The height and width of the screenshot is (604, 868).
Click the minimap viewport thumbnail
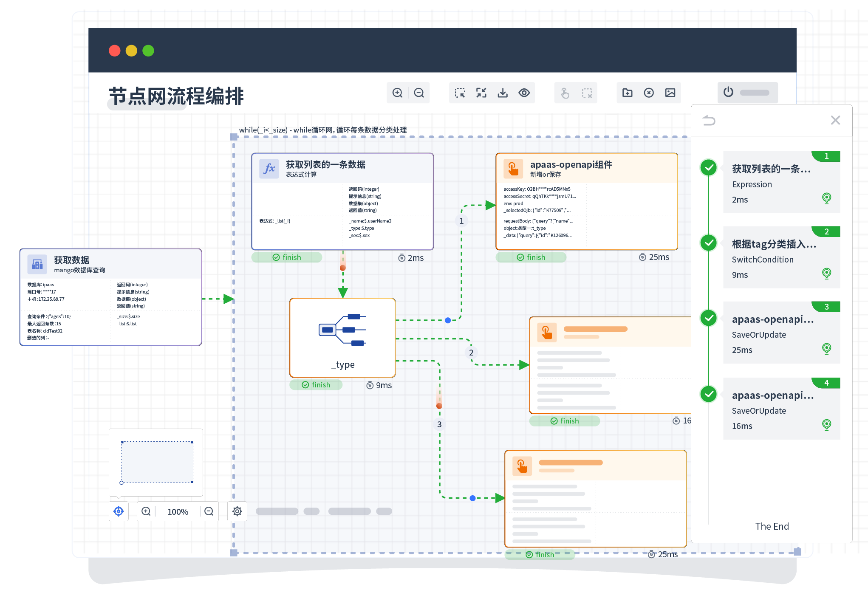(x=157, y=462)
